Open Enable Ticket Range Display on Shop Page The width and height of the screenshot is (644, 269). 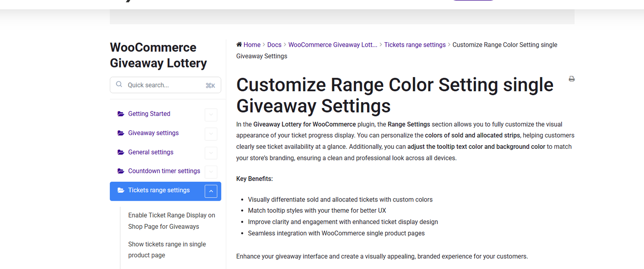tap(171, 221)
